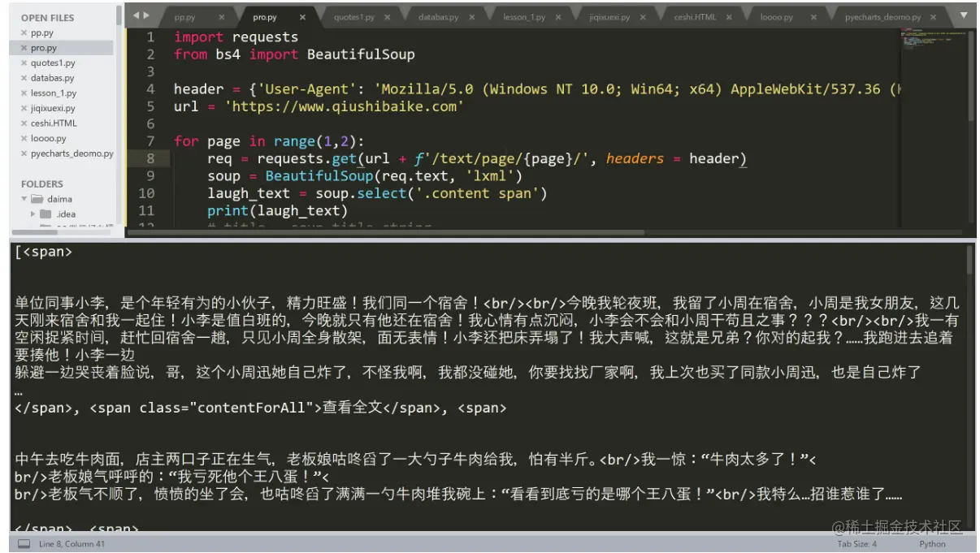Close ceshi.HTML from the sidebar open files
The width and height of the screenshot is (980, 553).
click(24, 123)
